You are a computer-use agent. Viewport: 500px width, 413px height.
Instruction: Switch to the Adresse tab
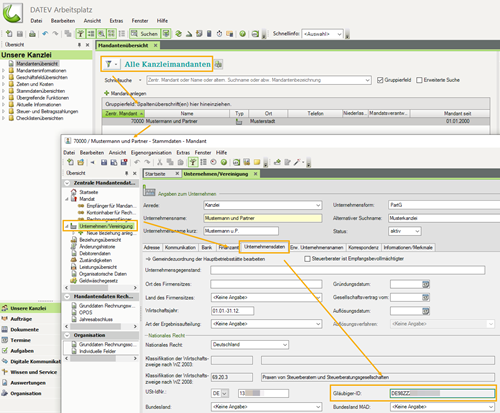(152, 247)
